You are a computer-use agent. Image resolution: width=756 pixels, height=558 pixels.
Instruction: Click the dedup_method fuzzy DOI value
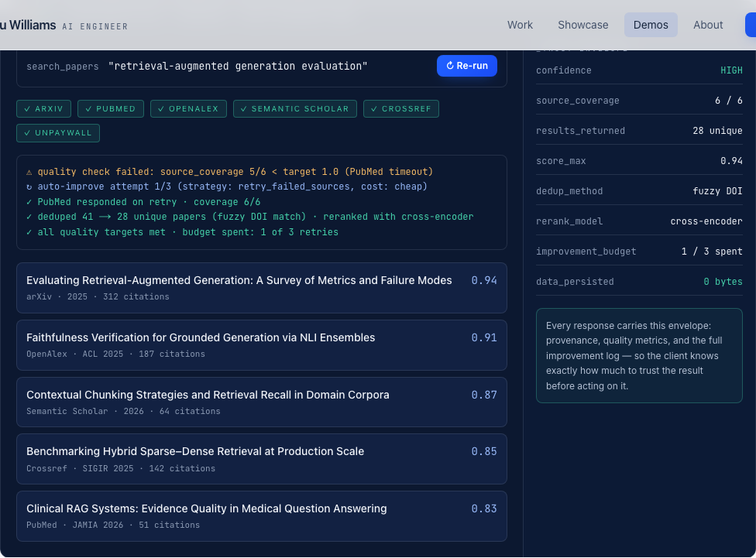(x=717, y=191)
